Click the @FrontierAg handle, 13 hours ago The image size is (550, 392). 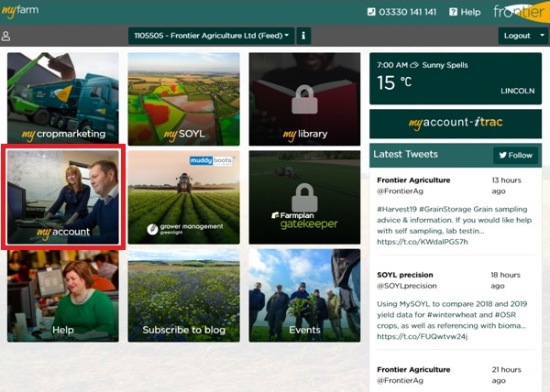(x=400, y=191)
